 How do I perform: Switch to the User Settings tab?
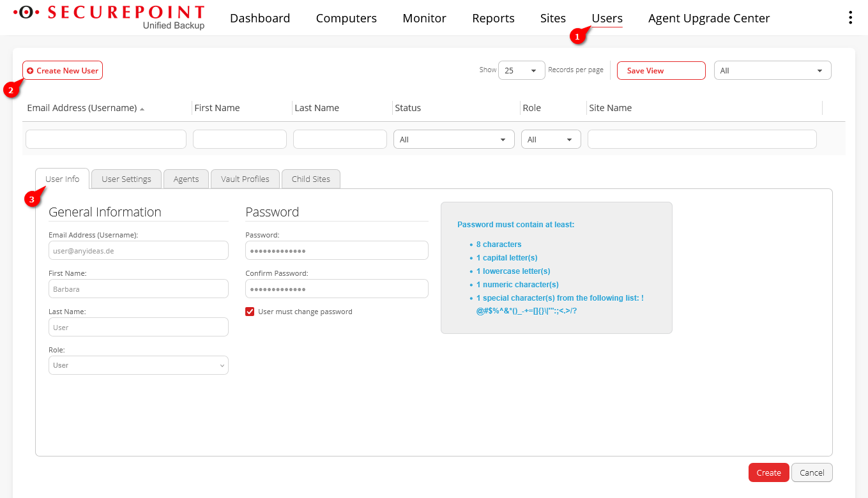point(126,179)
